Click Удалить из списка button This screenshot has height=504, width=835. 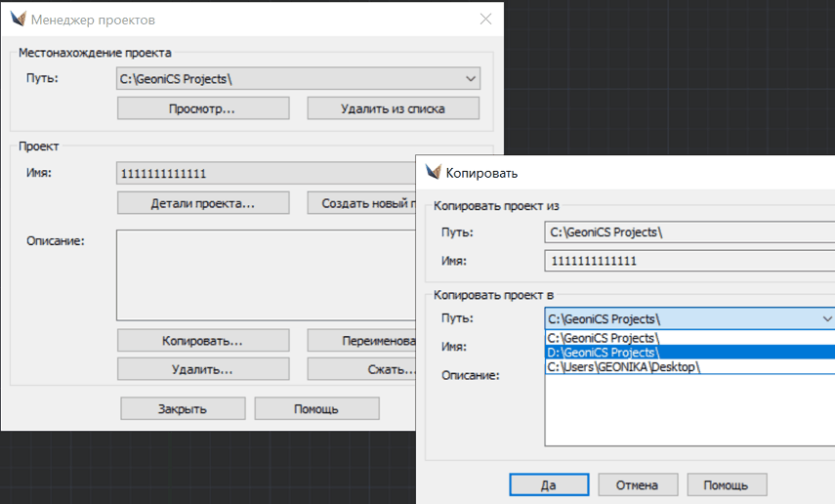[x=394, y=108]
